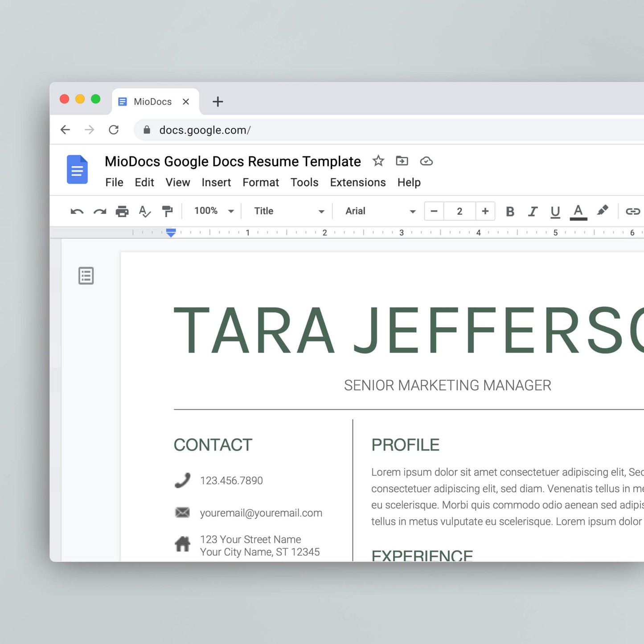This screenshot has height=644, width=644.
Task: Open the 100% zoom dropdown
Action: tap(214, 211)
